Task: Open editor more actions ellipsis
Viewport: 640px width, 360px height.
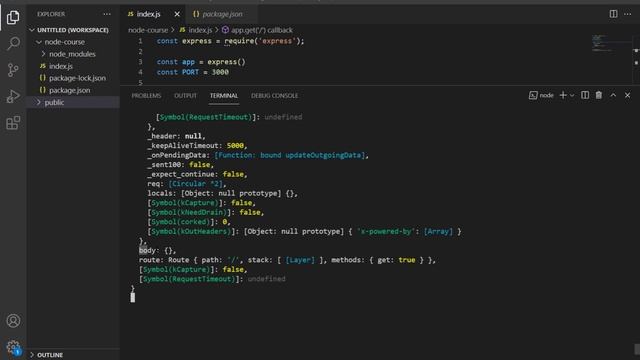Action: pyautogui.click(x=628, y=14)
